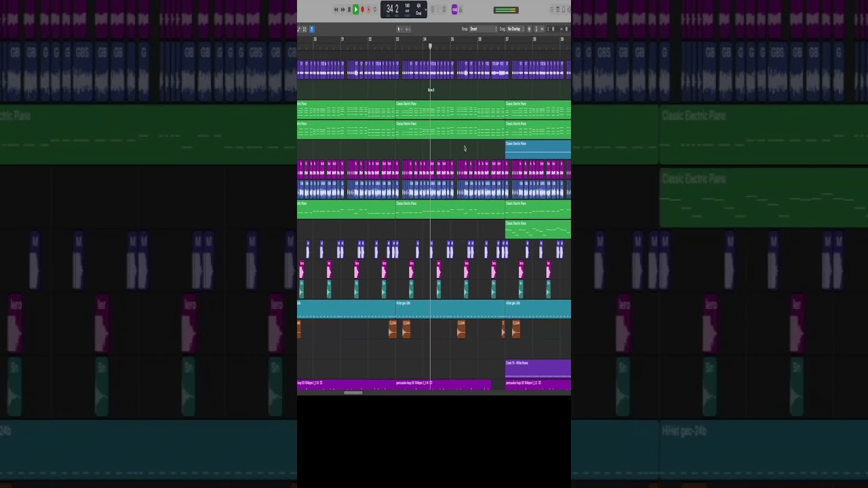This screenshot has height=488, width=868.
Task: Select the blue Classic Electric Piano region
Action: click(538, 149)
